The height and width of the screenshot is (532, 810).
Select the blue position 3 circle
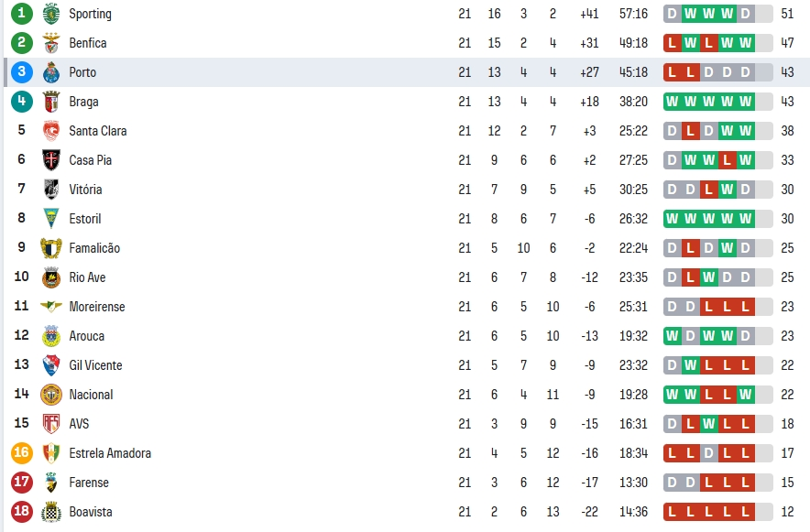coord(21,72)
